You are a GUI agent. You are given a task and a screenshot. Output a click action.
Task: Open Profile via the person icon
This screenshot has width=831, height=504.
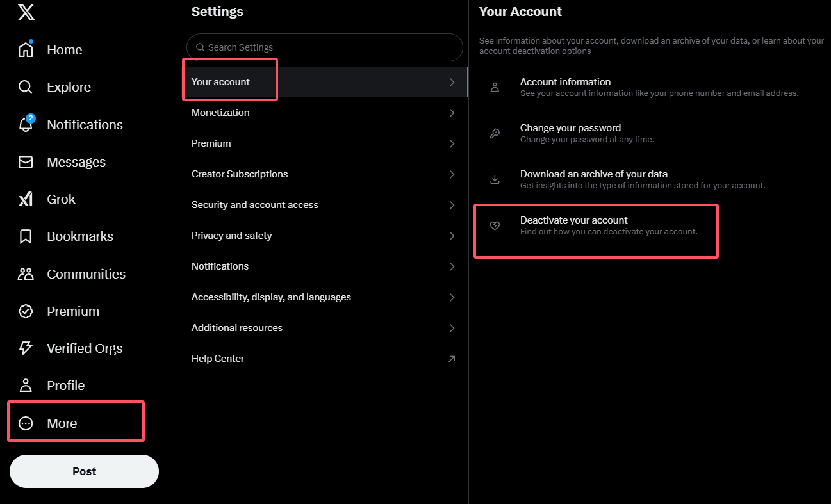point(26,385)
